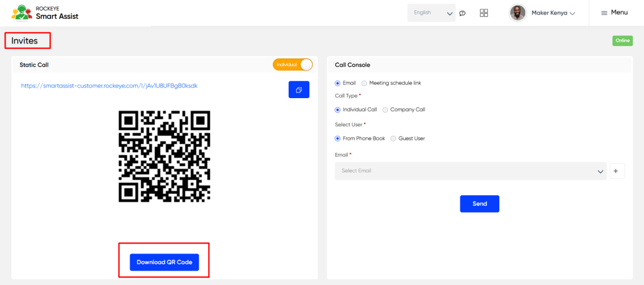Click the Rockeye Smart Assist logo

[x=45, y=13]
